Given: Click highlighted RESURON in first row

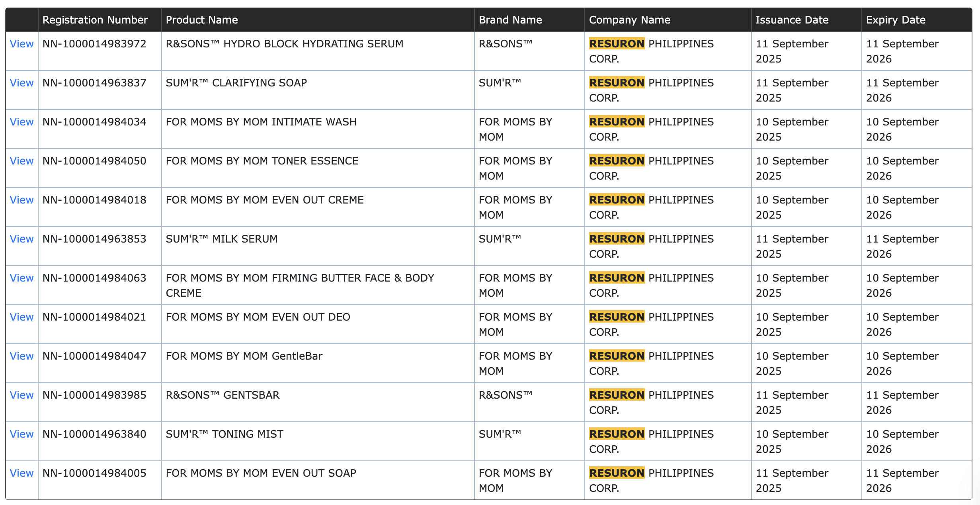Looking at the screenshot, I should (617, 44).
